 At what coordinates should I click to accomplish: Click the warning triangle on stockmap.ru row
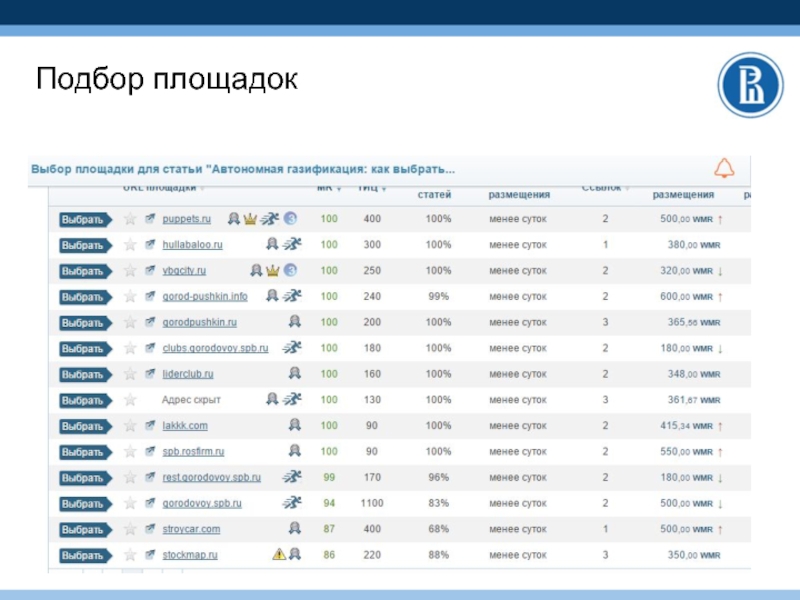279,554
